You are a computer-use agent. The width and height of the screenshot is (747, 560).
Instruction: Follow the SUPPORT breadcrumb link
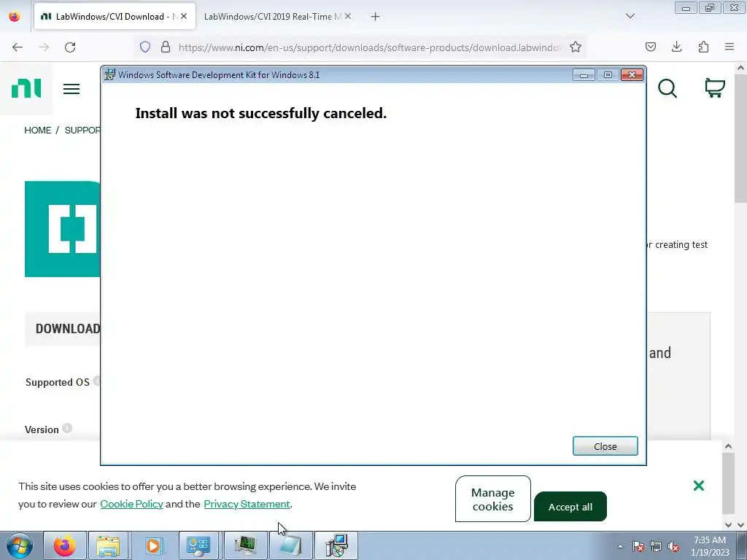click(x=82, y=131)
